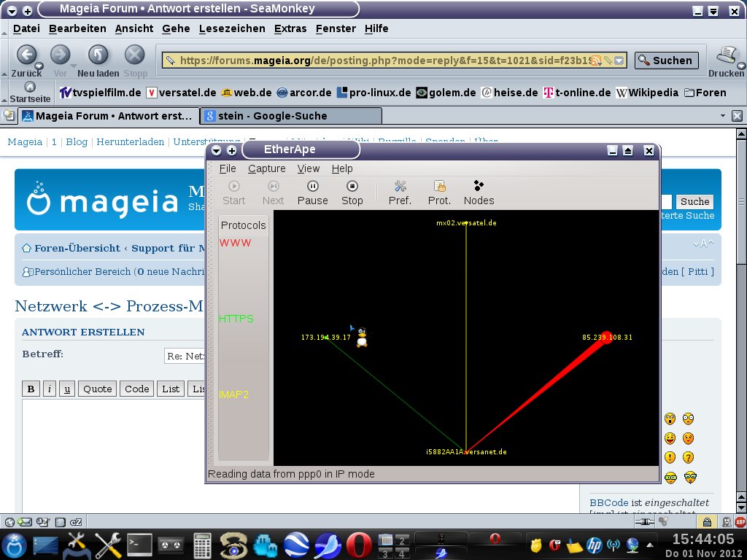This screenshot has width=747, height=560.
Task: Open pro-linux.de bookmark
Action: (373, 93)
